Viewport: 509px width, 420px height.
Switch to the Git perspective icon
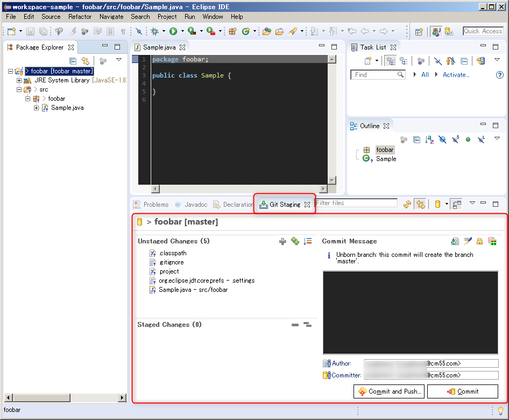point(449,32)
